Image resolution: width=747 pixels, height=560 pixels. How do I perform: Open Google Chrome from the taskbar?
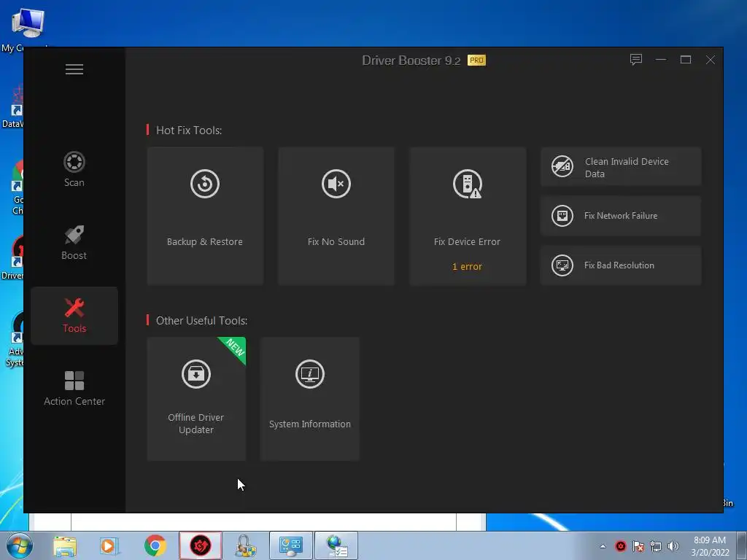(x=155, y=545)
